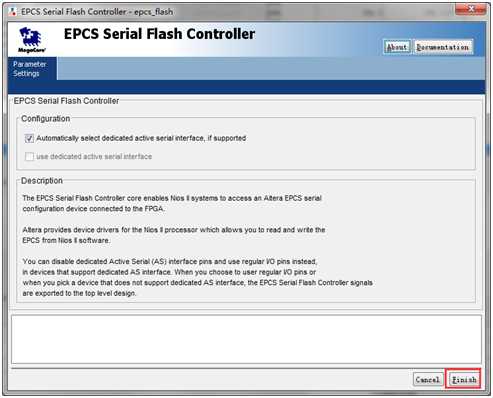Click the paragraph about Altera device drivers
The height and width of the screenshot is (398, 493).
(x=174, y=235)
